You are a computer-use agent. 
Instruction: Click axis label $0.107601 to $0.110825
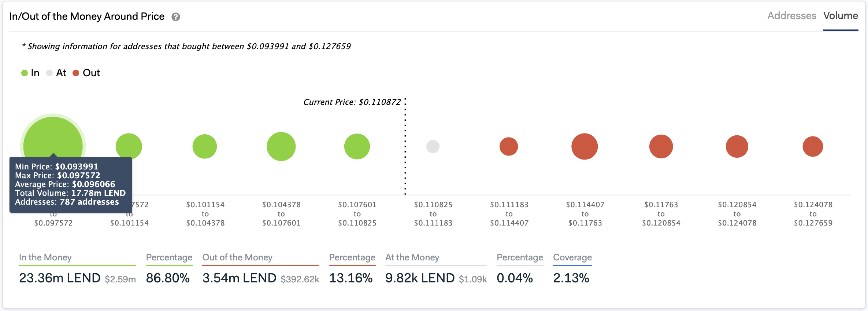point(357,214)
